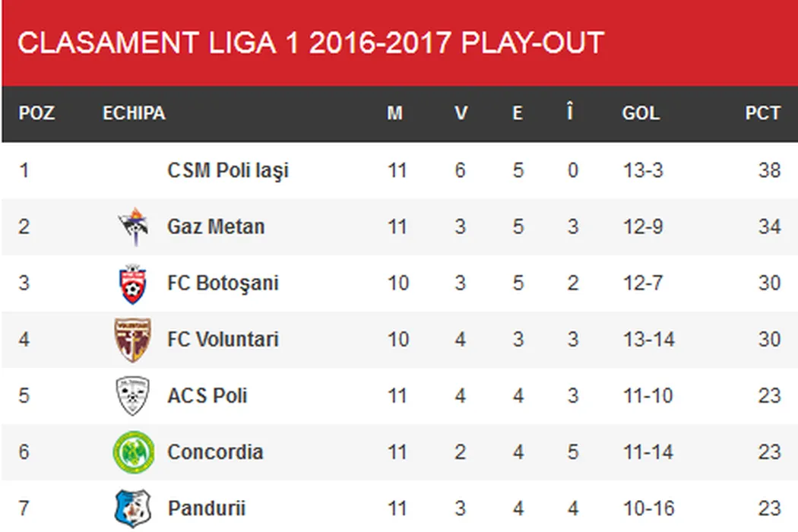
Task: Select the FC Voluntari team name
Action: (223, 339)
